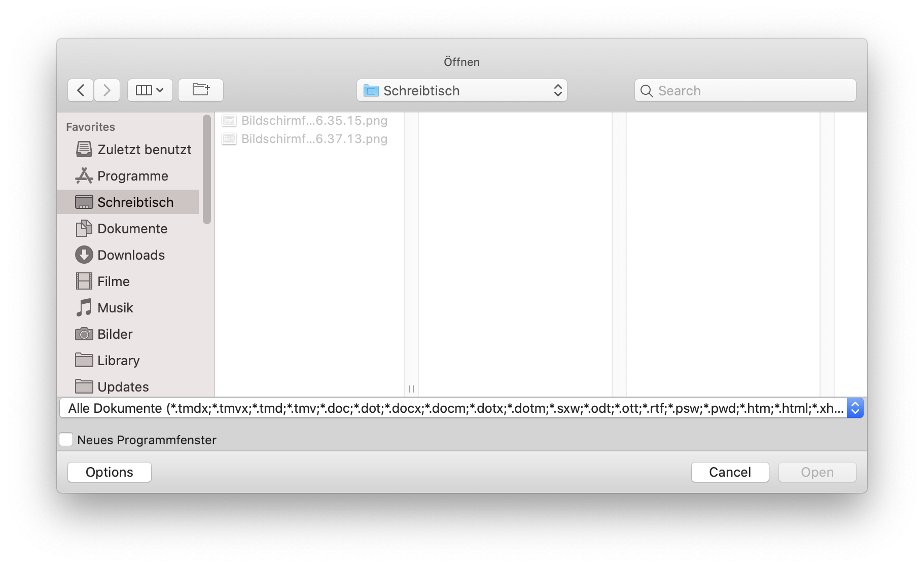The image size is (924, 568).
Task: Go forward with the right chevron button
Action: 107,90
